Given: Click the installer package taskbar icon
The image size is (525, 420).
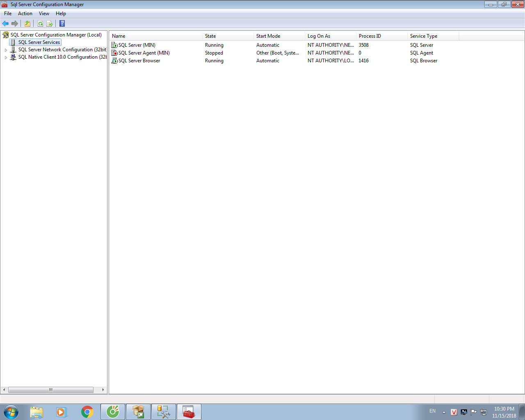Looking at the screenshot, I should [138, 412].
